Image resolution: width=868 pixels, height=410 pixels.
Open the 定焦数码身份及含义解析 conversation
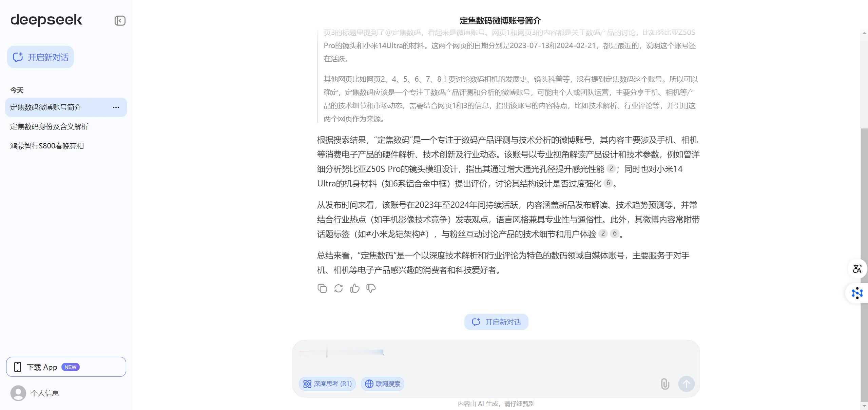66,127
